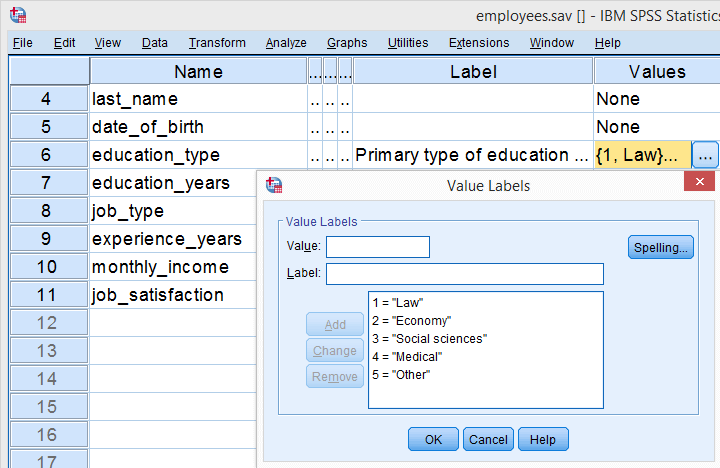Launch the Spelling checker
The width and height of the screenshot is (720, 468).
click(661, 247)
